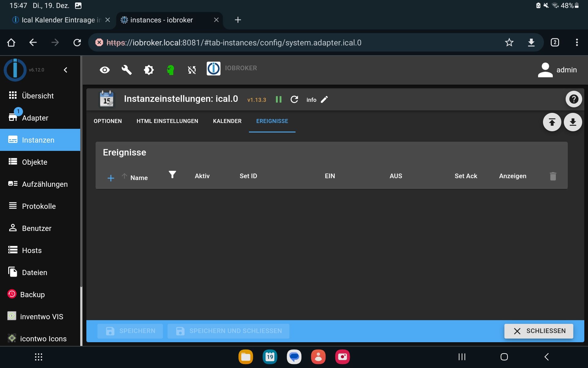Open the HTML EINSTELLUNGEN tab
This screenshot has height=368, width=588.
pos(167,121)
